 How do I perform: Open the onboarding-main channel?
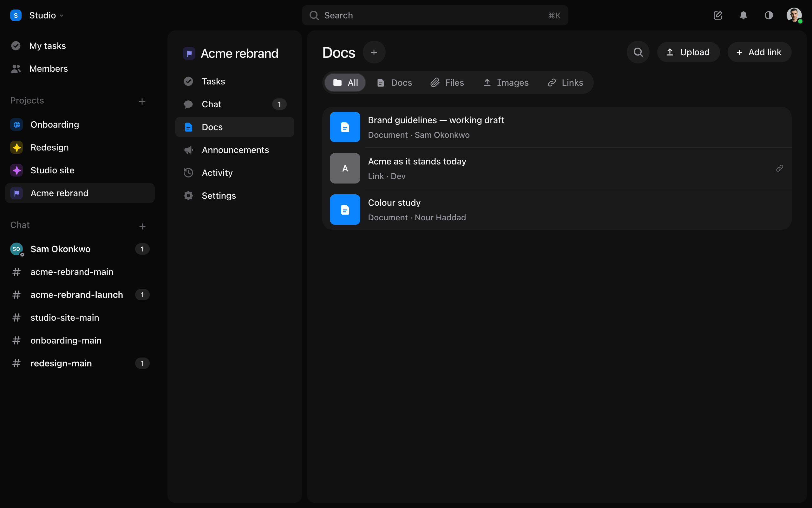pos(80,340)
